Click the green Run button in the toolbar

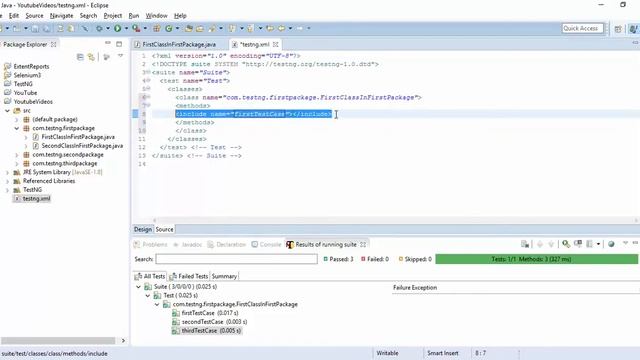118,28
